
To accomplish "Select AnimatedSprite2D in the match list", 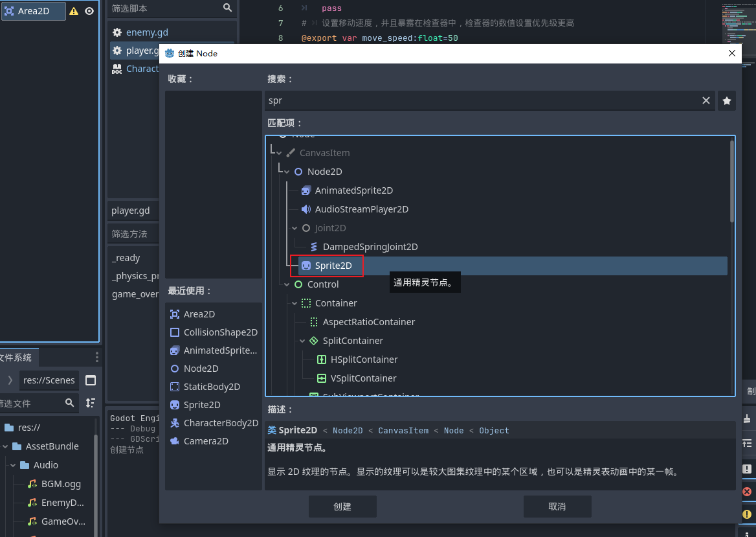I will pyautogui.click(x=354, y=190).
